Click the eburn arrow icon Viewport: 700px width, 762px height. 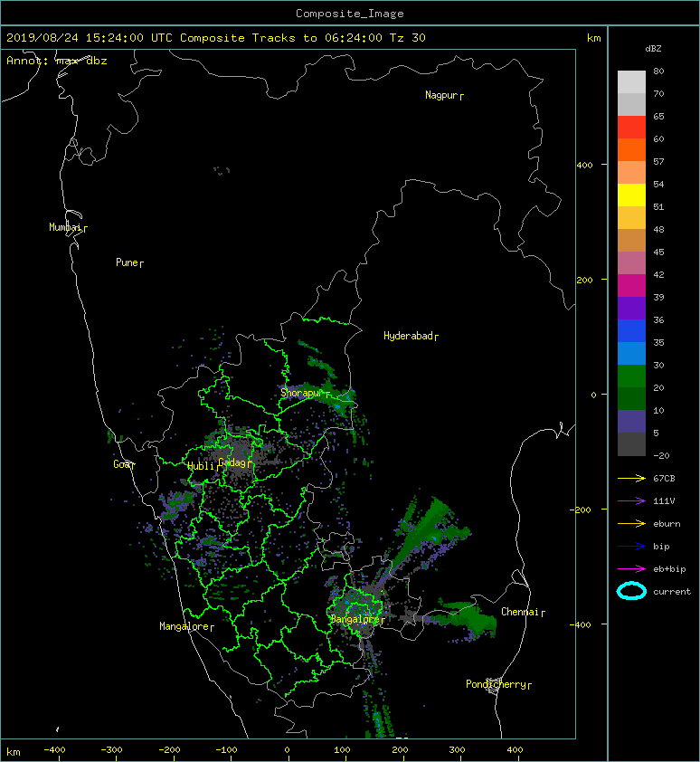point(631,523)
